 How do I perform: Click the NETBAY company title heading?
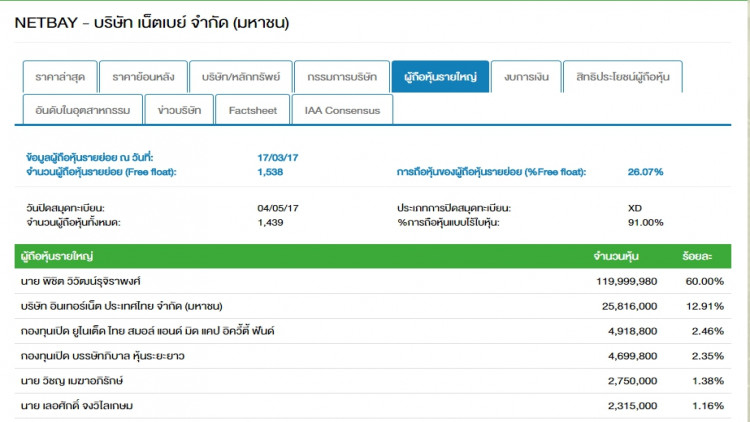[x=152, y=22]
